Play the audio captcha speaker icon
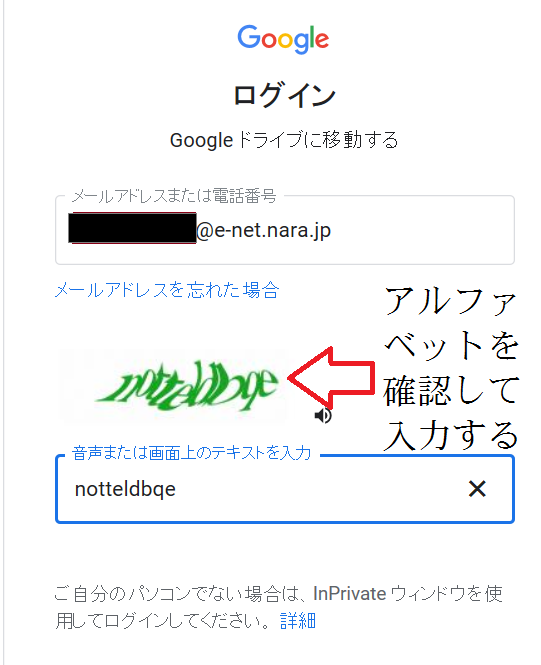The width and height of the screenshot is (541, 665). tap(323, 416)
